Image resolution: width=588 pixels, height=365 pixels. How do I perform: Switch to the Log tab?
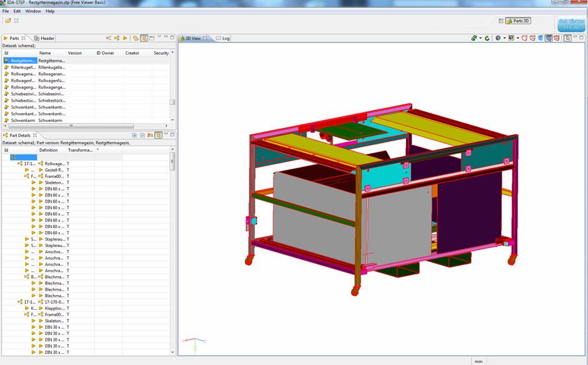pyautogui.click(x=223, y=38)
